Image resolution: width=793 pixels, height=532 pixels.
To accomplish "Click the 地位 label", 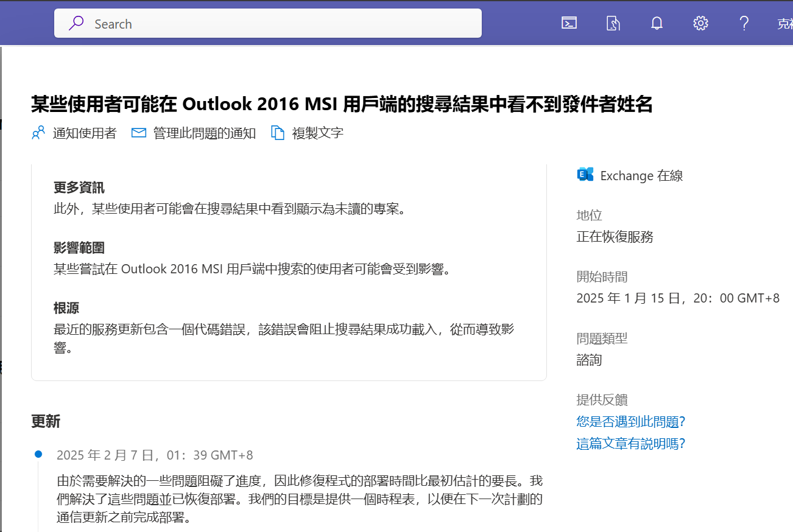I will pyautogui.click(x=589, y=215).
